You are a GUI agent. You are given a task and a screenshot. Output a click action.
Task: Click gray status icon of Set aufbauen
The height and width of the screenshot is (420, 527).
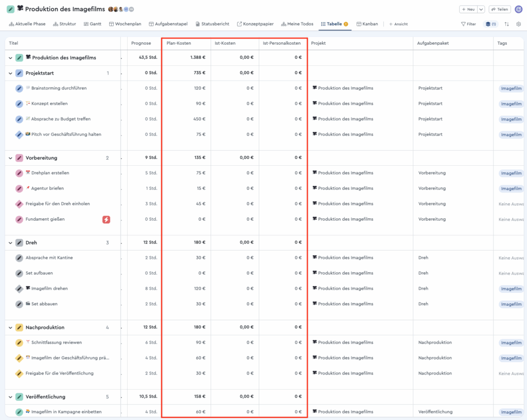pyautogui.click(x=19, y=273)
